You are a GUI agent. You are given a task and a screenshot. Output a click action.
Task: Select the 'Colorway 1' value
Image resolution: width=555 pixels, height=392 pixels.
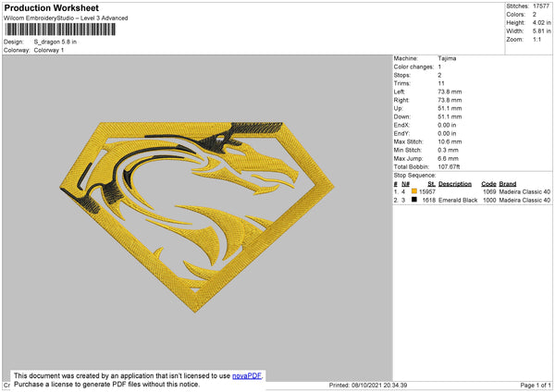[x=49, y=50]
